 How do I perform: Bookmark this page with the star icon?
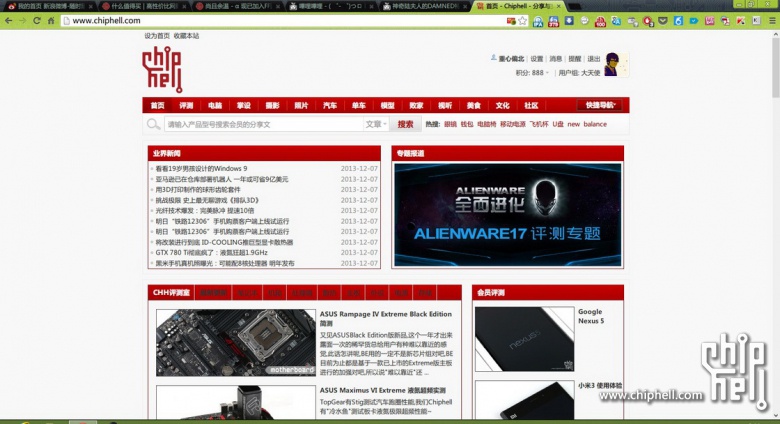click(x=522, y=21)
